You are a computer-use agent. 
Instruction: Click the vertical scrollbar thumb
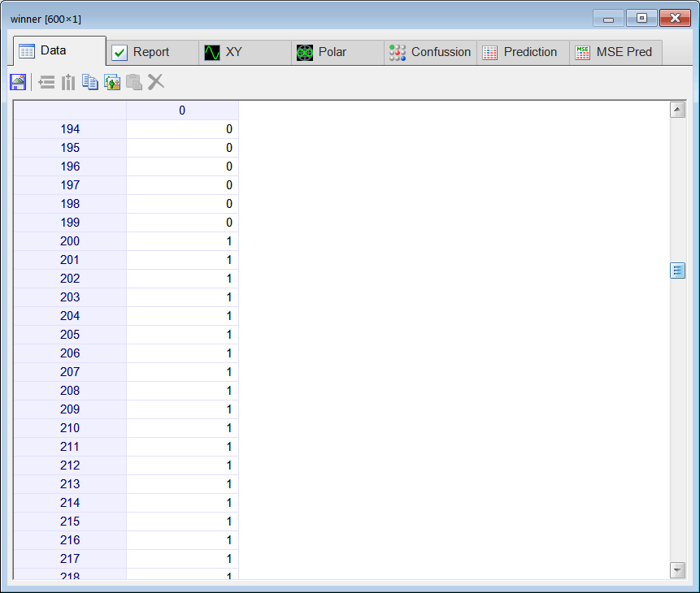(678, 271)
